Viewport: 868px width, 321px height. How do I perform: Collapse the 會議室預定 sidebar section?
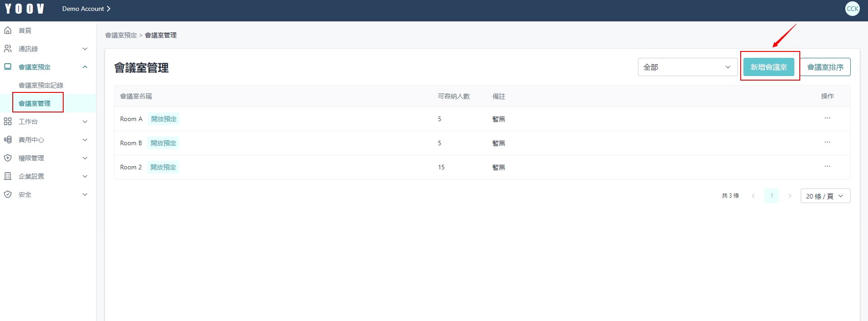click(85, 67)
